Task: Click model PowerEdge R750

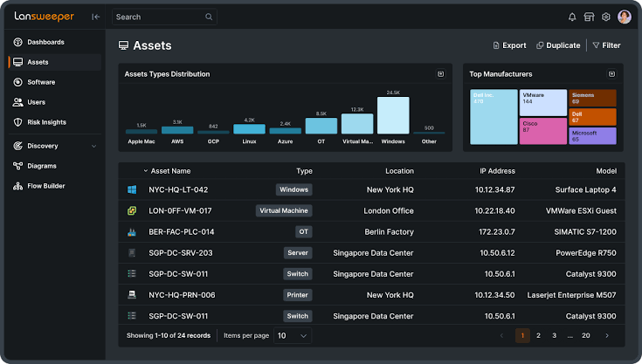Action: (585, 253)
